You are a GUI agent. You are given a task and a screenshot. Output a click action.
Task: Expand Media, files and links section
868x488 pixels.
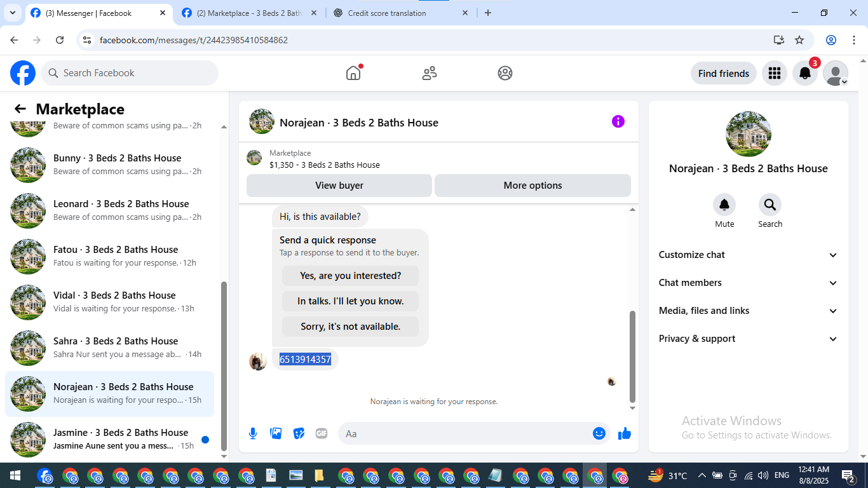(749, 311)
